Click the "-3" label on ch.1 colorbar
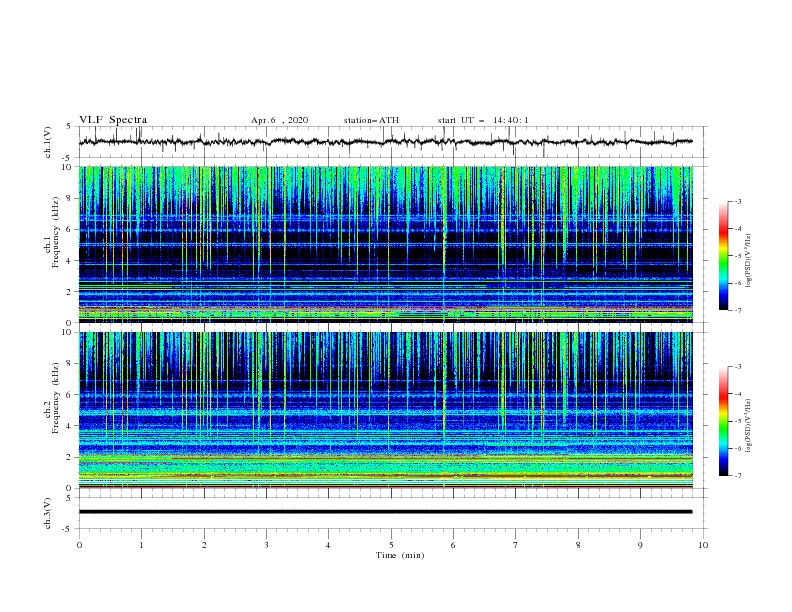 click(x=737, y=201)
